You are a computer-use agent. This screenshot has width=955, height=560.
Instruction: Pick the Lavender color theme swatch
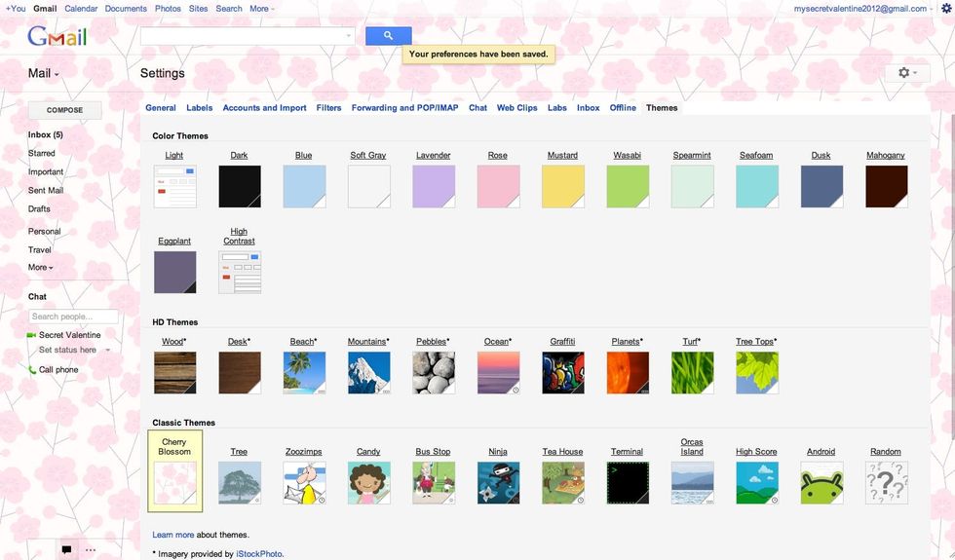(x=433, y=186)
